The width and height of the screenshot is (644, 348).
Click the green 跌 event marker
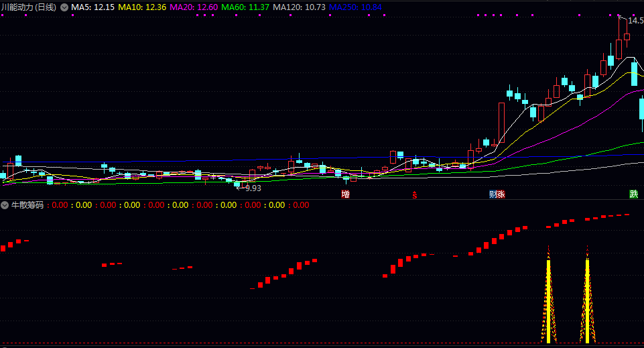(x=633, y=194)
